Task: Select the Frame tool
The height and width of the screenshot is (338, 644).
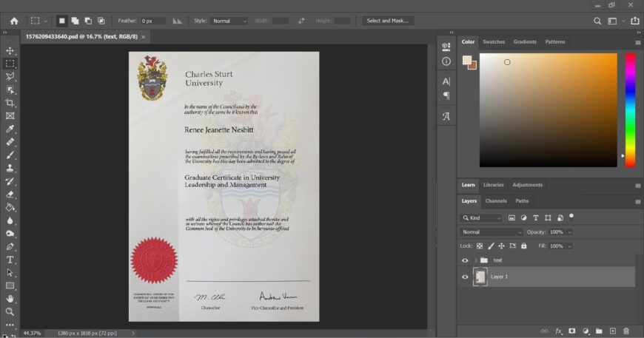Action: (10, 116)
